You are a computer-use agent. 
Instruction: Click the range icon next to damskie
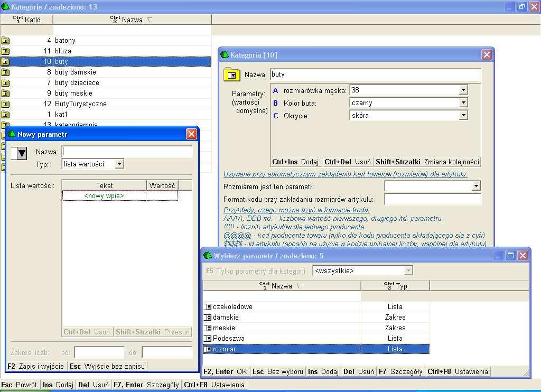[208, 318]
